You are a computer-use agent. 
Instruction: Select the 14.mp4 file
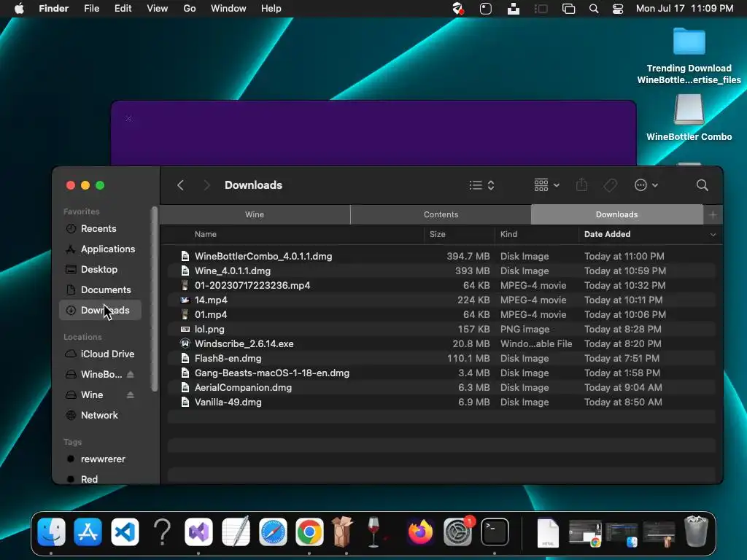(441, 300)
